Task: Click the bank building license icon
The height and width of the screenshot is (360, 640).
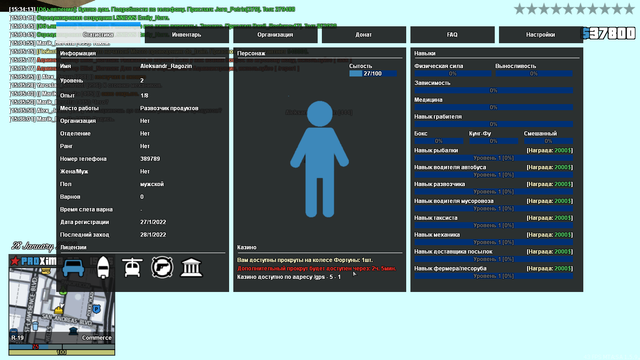Action: (191, 268)
